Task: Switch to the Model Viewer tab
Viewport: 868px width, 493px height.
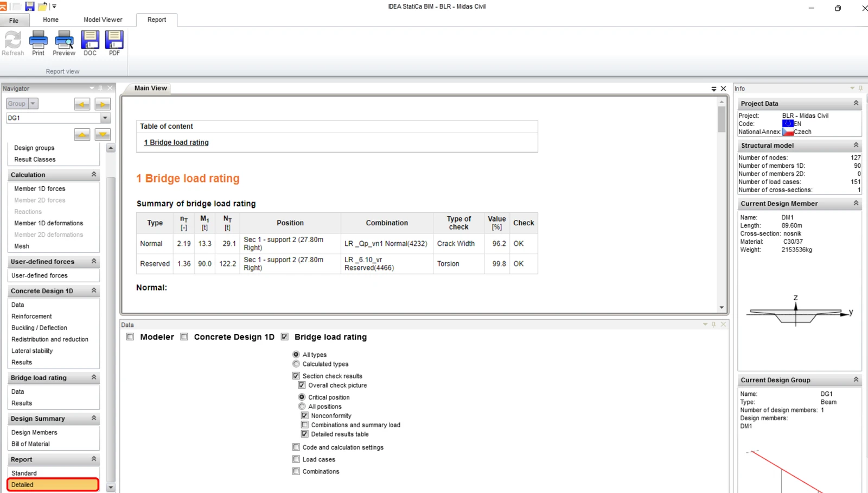Action: coord(103,20)
